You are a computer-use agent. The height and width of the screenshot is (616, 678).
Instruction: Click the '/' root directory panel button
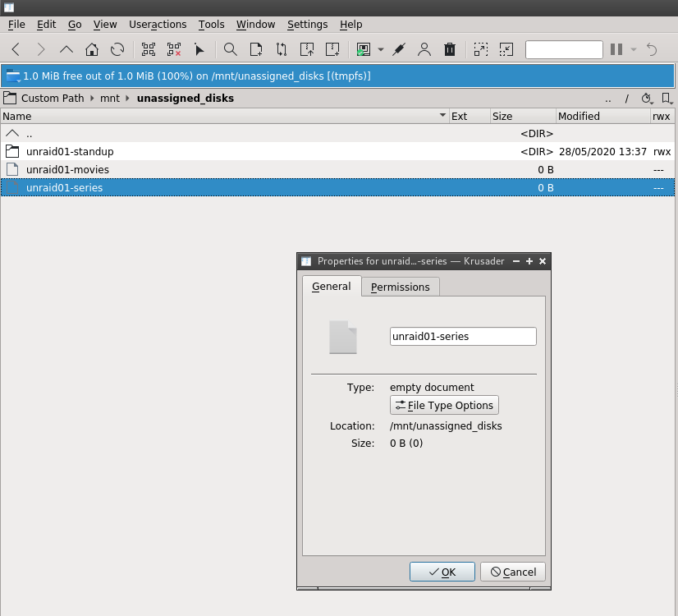(x=626, y=99)
